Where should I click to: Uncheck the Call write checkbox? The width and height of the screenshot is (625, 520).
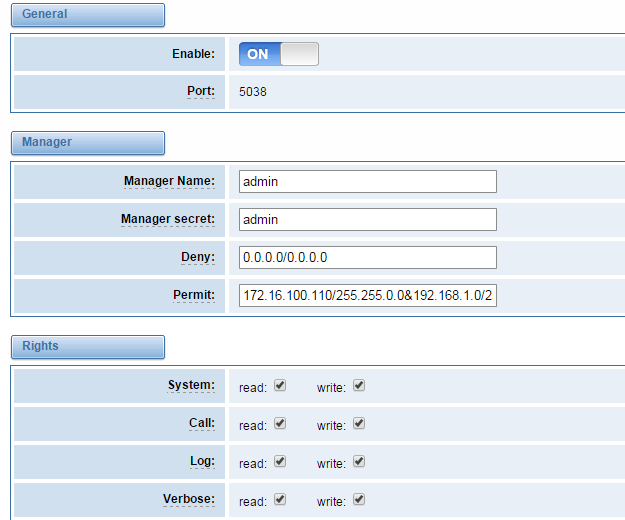point(359,423)
